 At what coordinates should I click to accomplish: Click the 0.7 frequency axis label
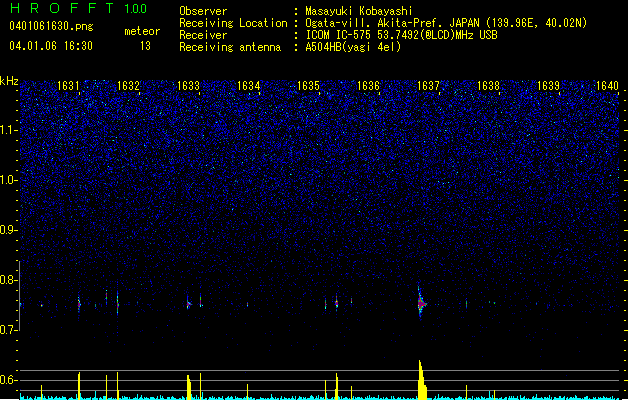[x=9, y=330]
